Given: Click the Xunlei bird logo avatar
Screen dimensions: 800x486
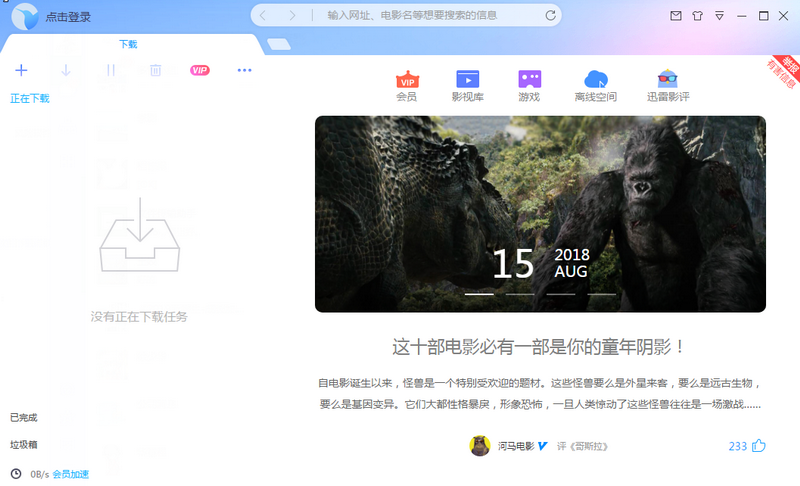Looking at the screenshot, I should click(24, 16).
